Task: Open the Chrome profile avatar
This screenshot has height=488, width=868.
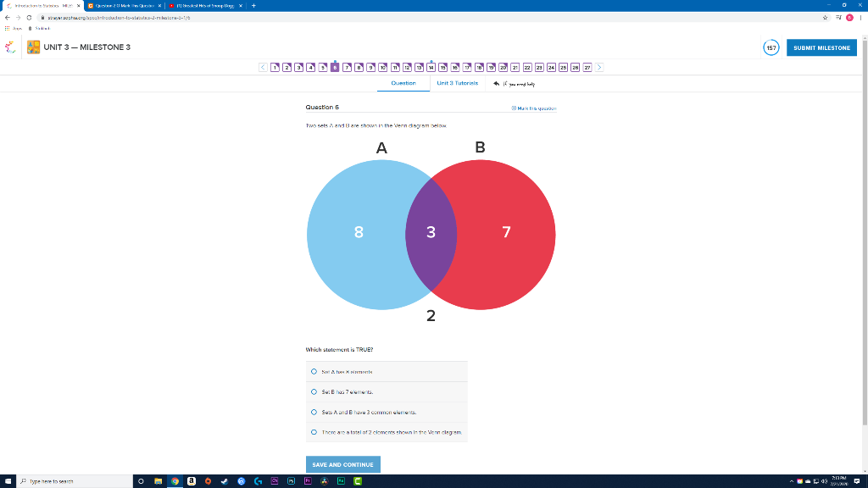Action: coord(849,18)
